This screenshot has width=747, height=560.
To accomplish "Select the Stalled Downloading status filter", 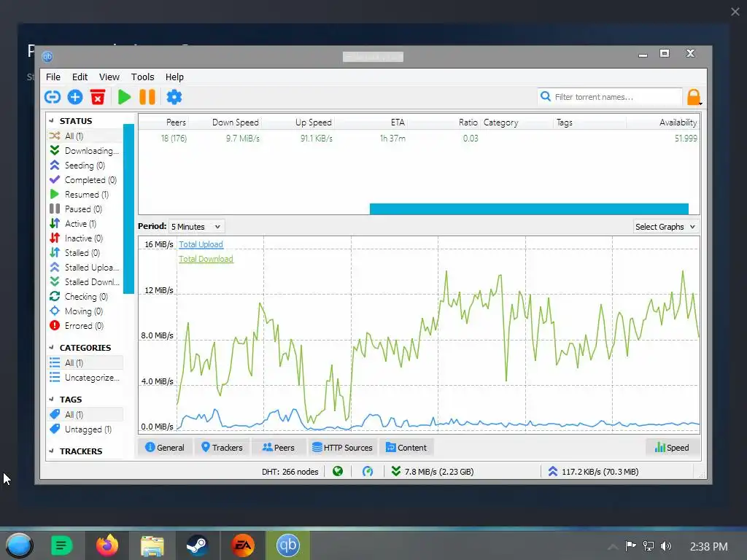I will click(x=85, y=282).
